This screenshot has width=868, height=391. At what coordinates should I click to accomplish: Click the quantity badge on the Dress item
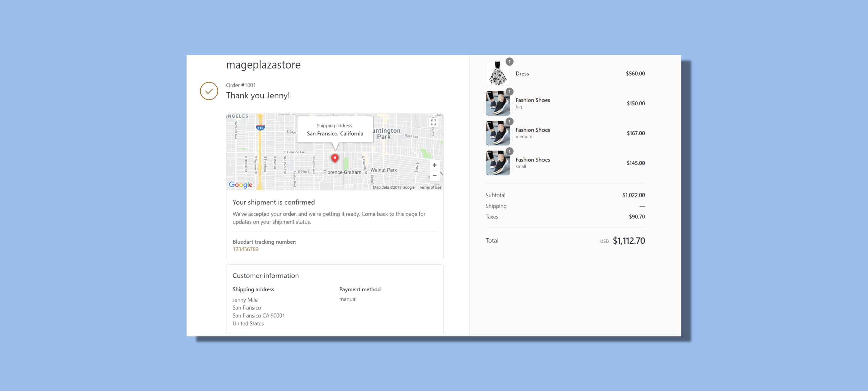click(509, 62)
